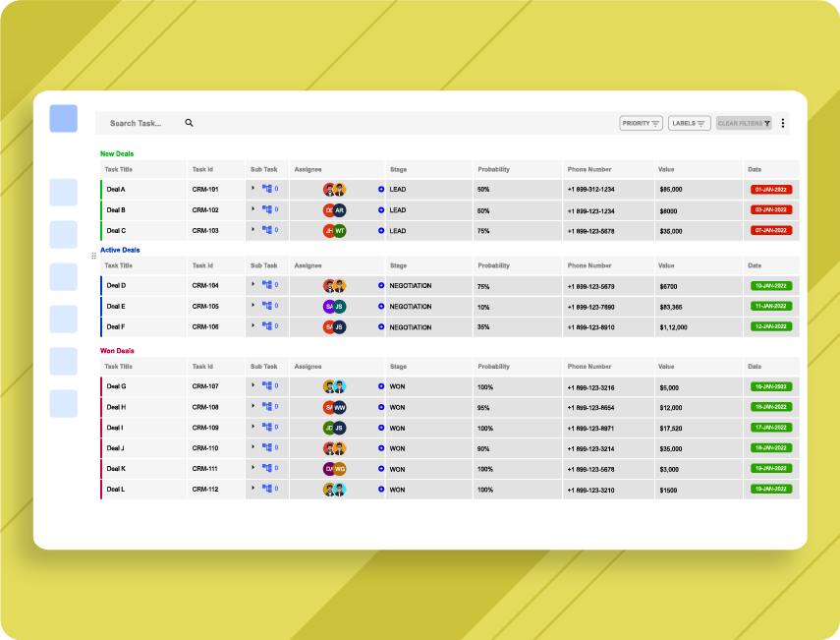The image size is (840, 640).
Task: Click the drag handle beside Active Deals
Action: pyautogui.click(x=93, y=256)
